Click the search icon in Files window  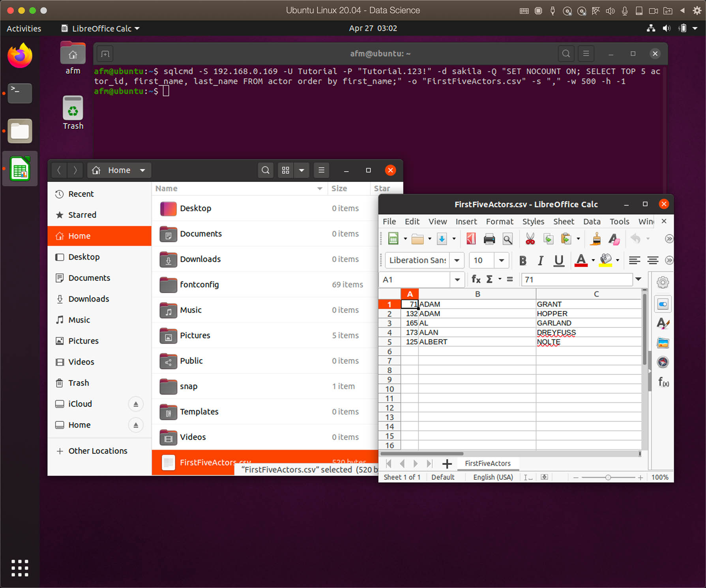(x=266, y=170)
